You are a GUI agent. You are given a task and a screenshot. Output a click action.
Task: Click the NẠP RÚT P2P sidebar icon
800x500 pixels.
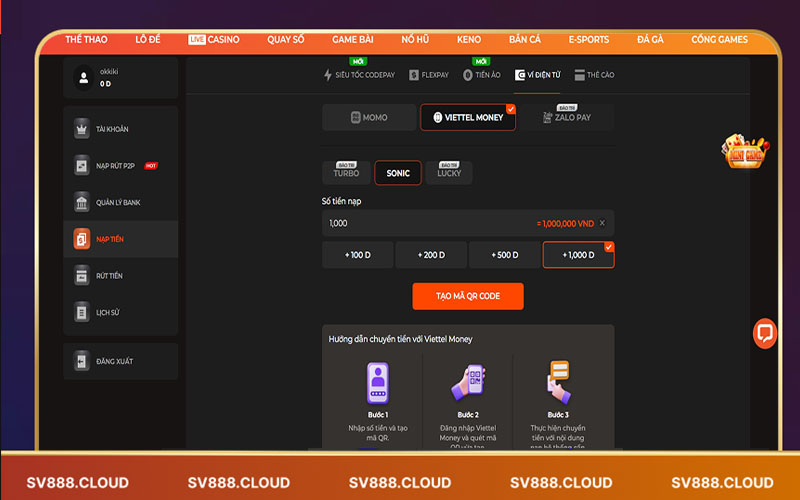coord(82,166)
